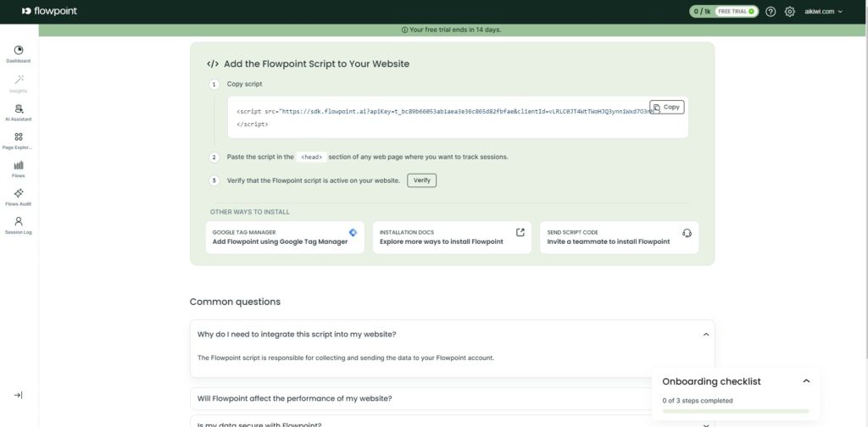Click the help question mark icon
868x427 pixels.
(x=771, y=12)
